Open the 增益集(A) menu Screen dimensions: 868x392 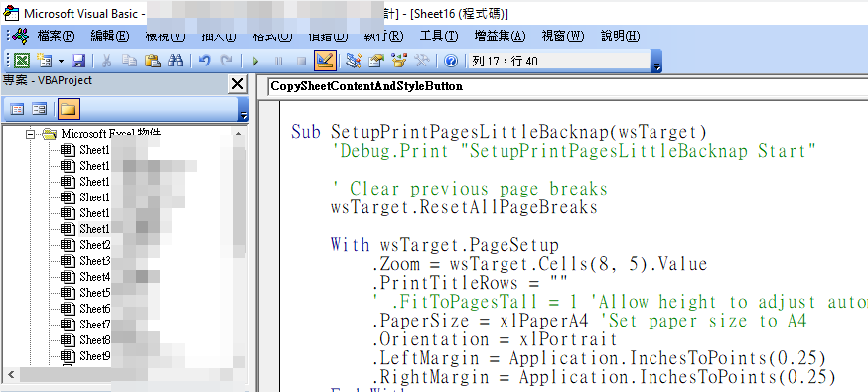(500, 36)
